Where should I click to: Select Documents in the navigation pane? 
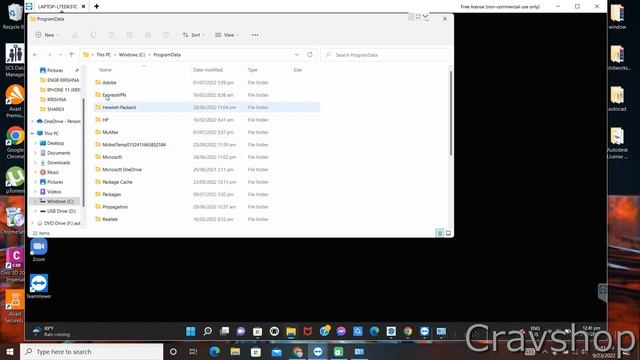(58, 153)
